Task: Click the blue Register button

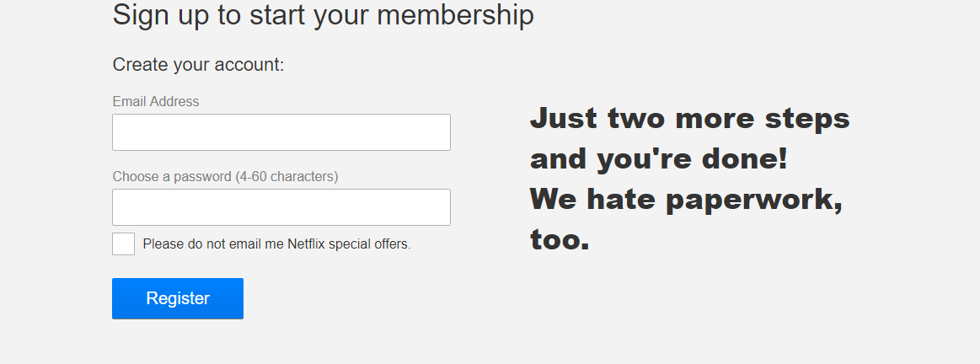Action: (178, 298)
